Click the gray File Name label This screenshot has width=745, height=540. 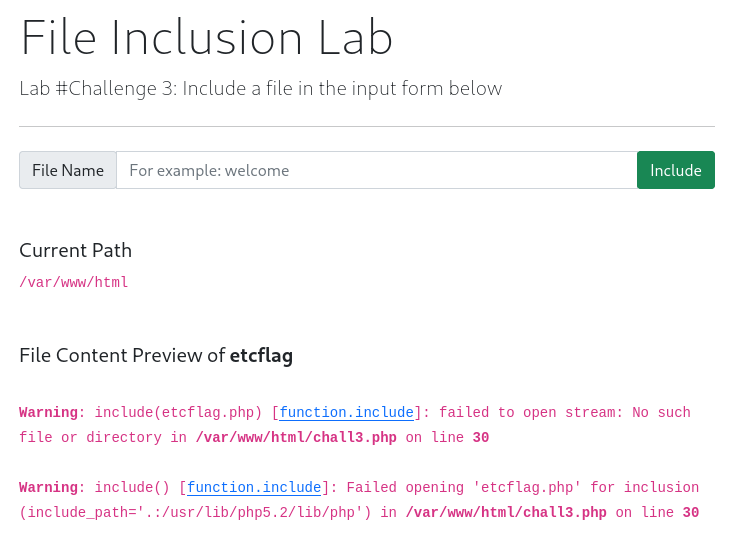(x=68, y=170)
